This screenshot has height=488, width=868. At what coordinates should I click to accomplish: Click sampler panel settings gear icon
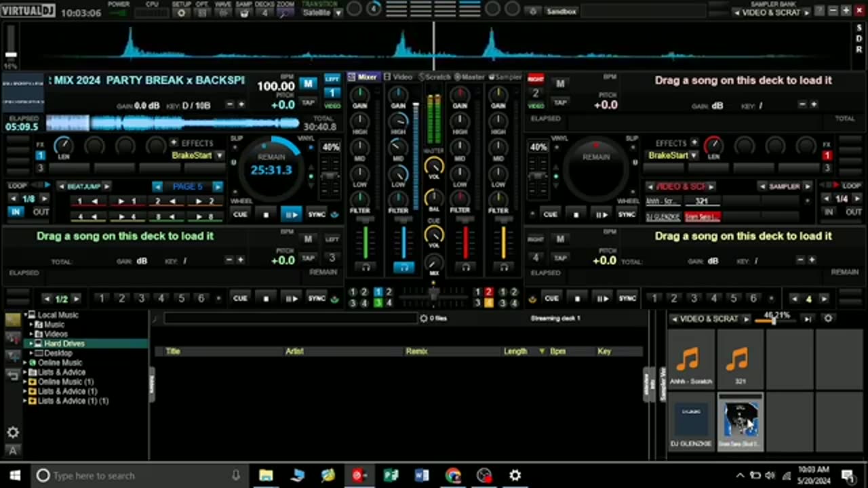[827, 319]
